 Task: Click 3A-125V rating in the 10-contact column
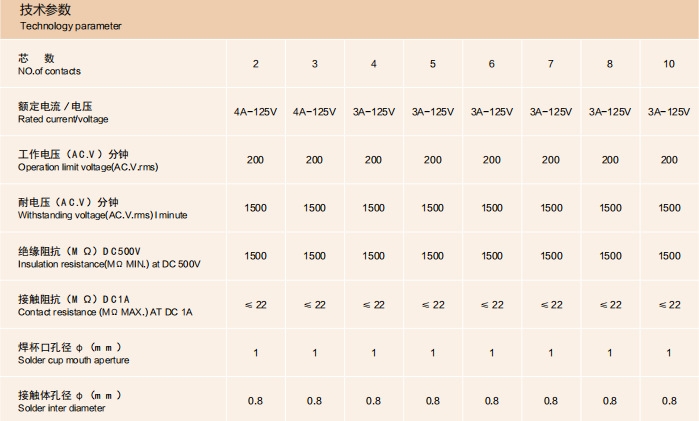669,112
